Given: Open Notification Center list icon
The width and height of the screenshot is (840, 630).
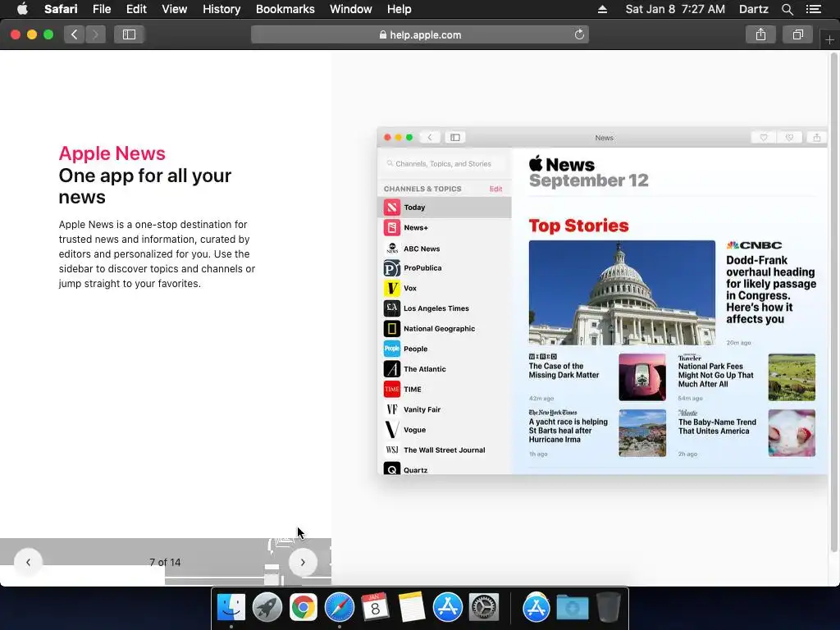Looking at the screenshot, I should [x=813, y=9].
